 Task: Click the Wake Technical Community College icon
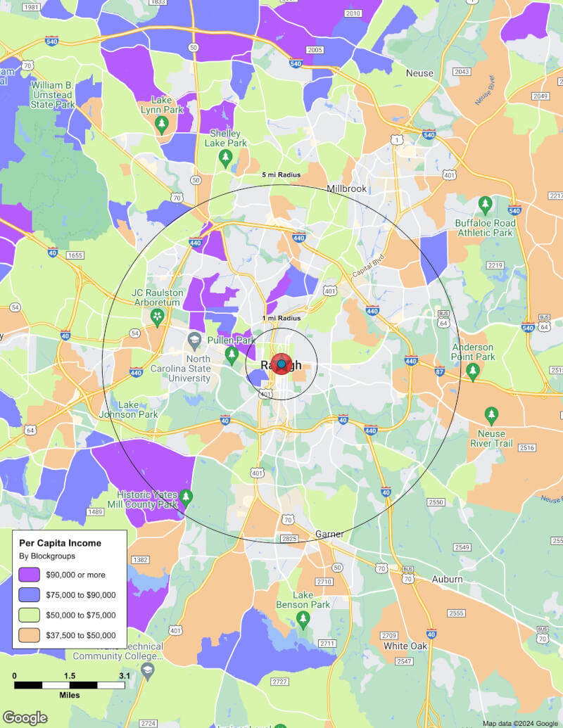click(x=147, y=670)
